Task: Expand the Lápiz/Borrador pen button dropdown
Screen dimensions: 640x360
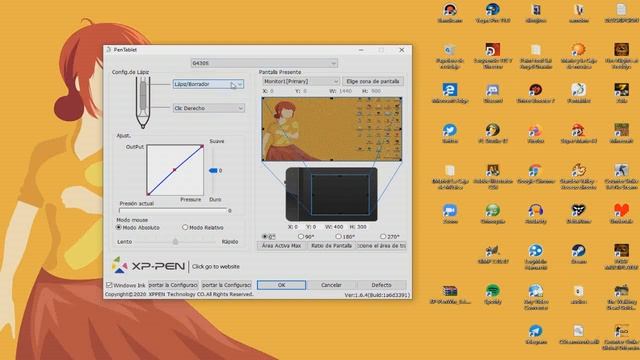Action: 209,84
